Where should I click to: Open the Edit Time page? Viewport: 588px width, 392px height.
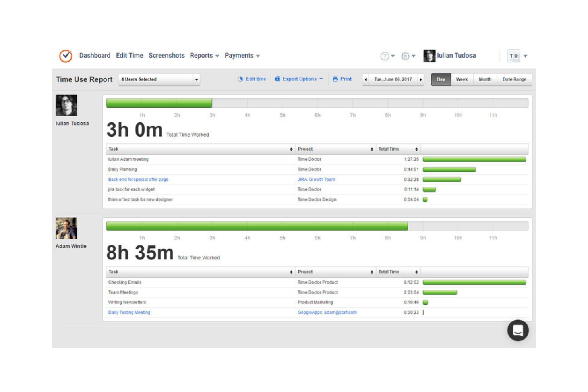[x=130, y=56]
